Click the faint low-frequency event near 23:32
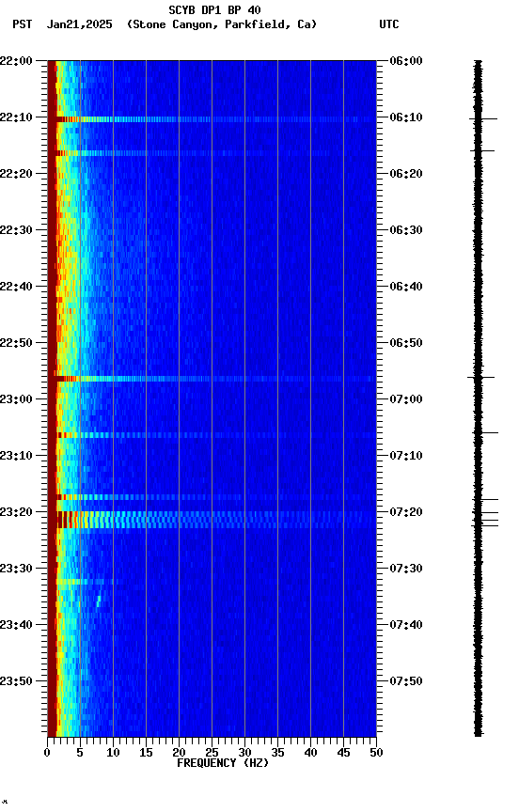This screenshot has width=519, height=812. [x=86, y=582]
